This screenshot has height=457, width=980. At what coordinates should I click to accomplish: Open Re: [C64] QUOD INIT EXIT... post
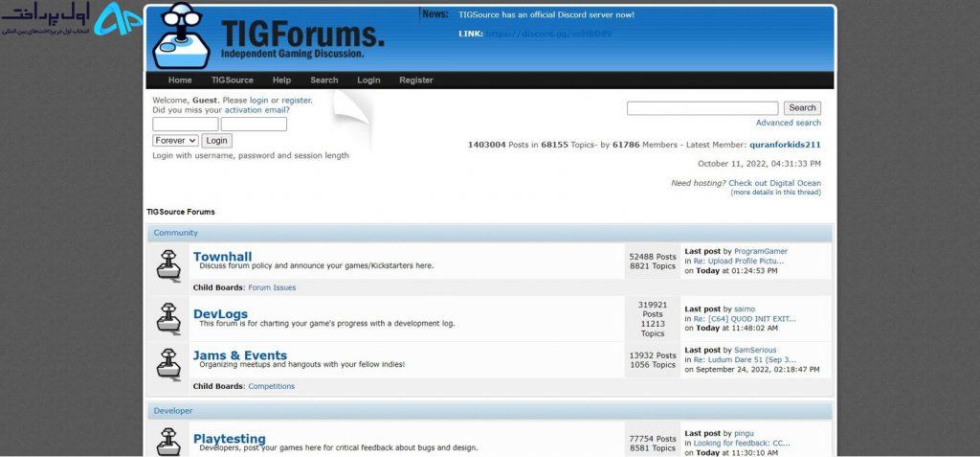[745, 319]
